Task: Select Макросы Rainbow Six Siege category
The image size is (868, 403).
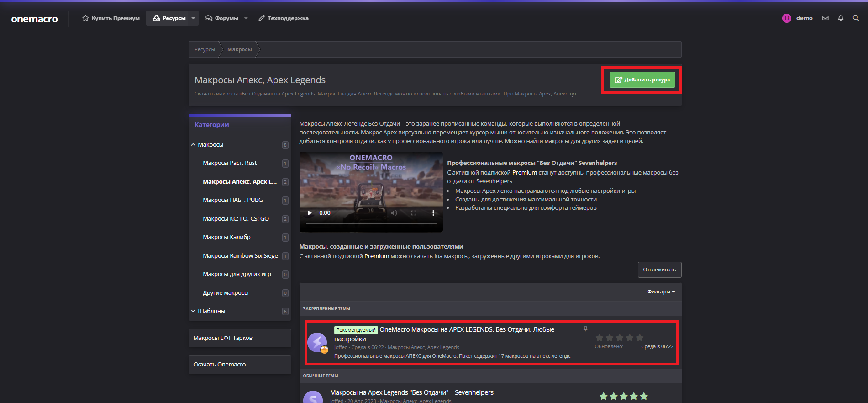Action: 240,256
